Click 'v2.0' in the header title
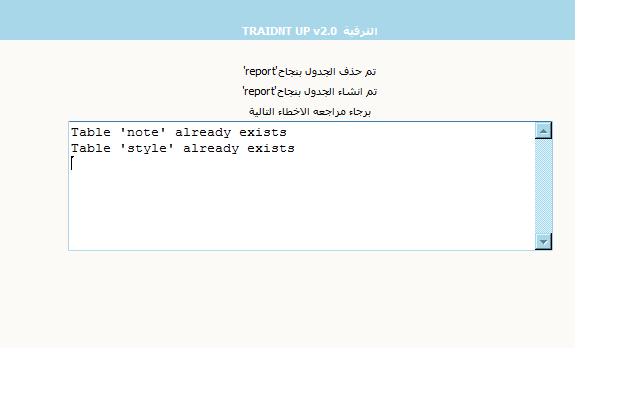 tap(325, 31)
